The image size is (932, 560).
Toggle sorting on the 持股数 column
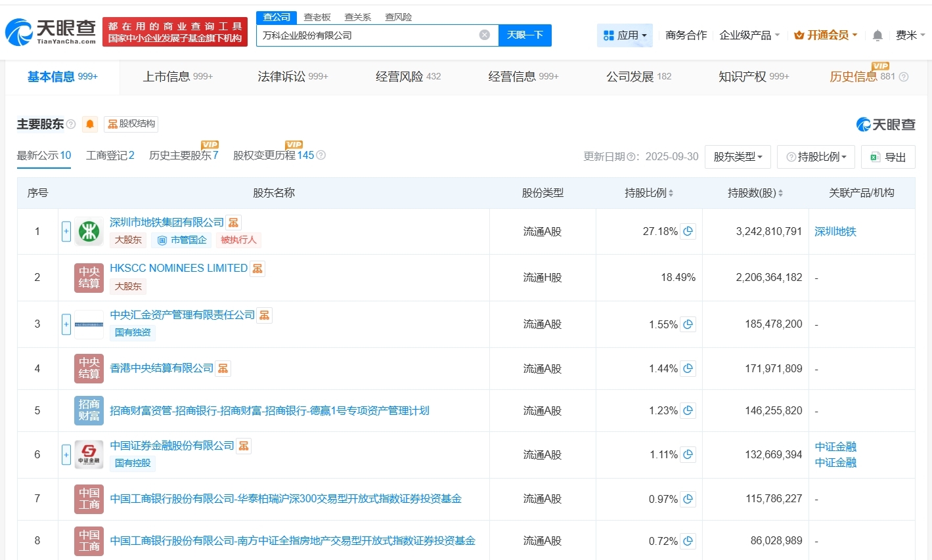click(780, 192)
